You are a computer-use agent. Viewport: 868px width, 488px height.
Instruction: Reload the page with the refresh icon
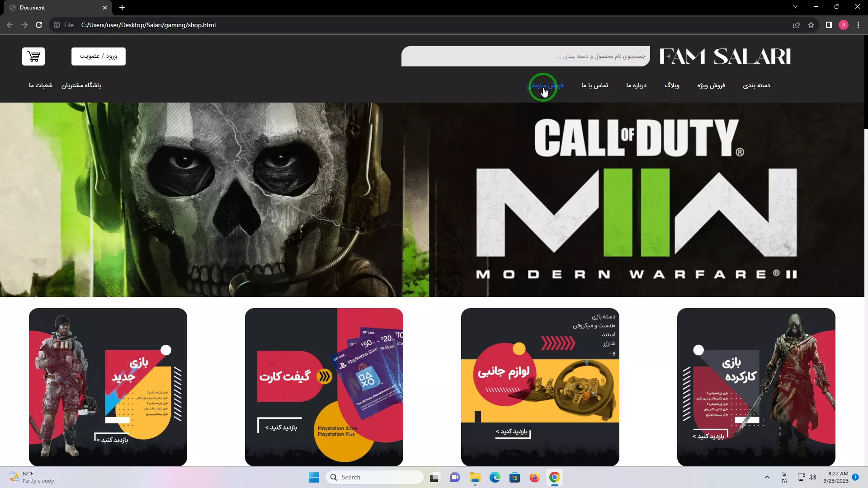pos(39,25)
